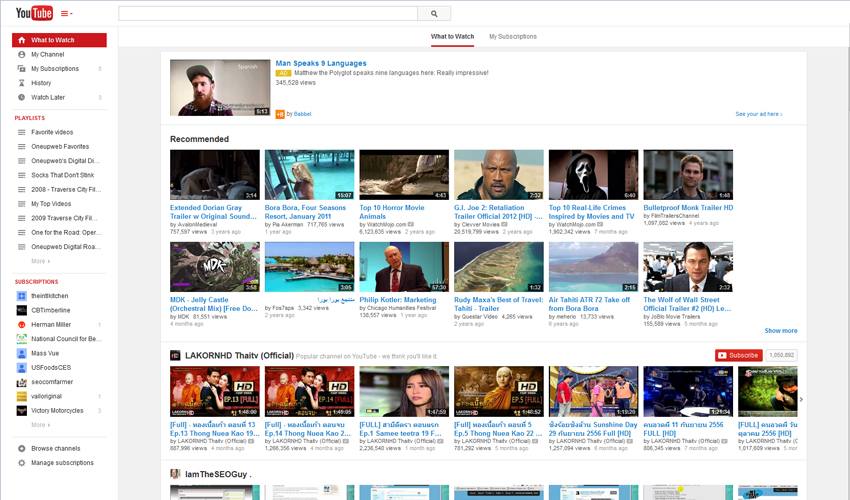This screenshot has width=850, height=500.
Task: Open Oneupweb Favorites playlist
Action: (x=59, y=146)
